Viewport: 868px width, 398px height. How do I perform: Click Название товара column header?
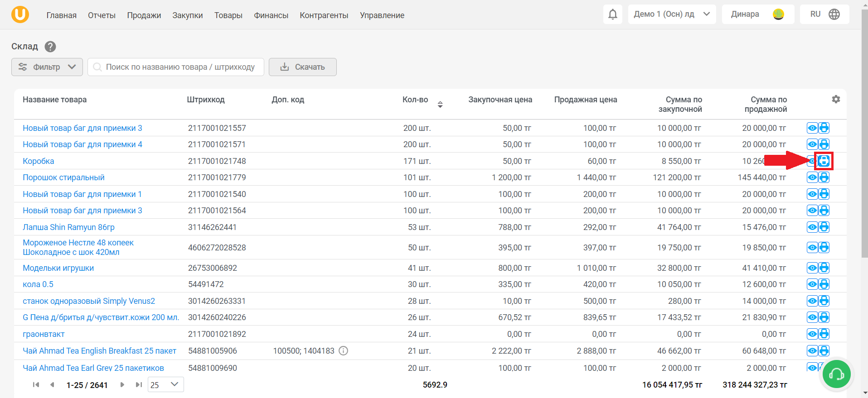coord(55,100)
